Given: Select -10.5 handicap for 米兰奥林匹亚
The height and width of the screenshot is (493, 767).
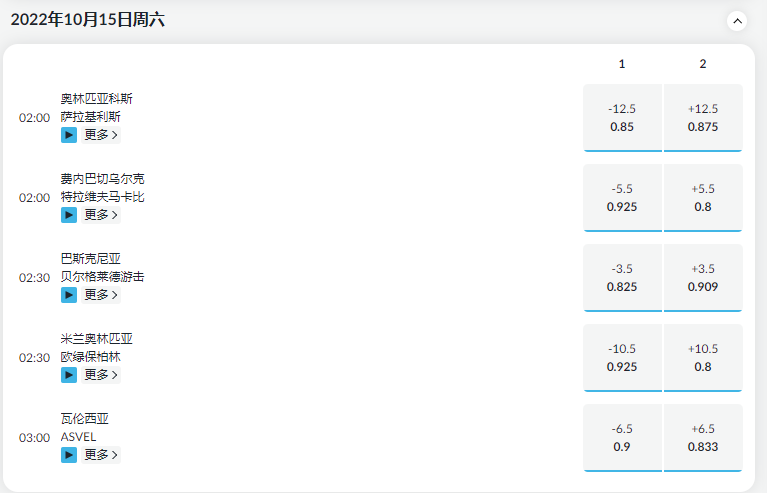Looking at the screenshot, I should click(622, 358).
